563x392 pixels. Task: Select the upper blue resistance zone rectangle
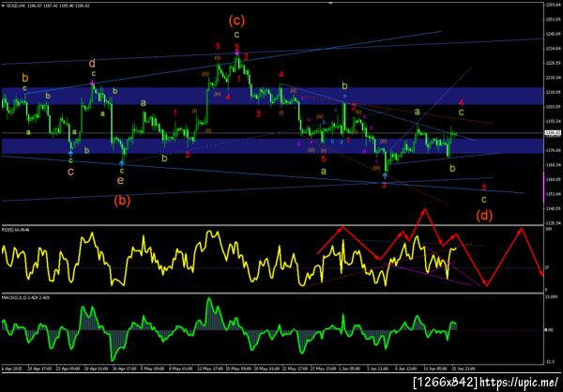(x=271, y=96)
